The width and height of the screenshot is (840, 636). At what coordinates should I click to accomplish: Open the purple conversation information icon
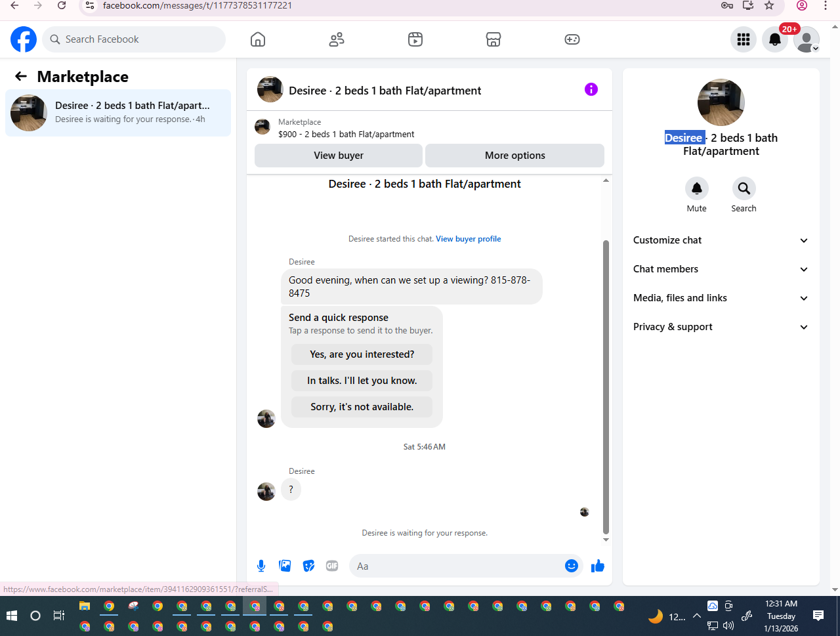pyautogui.click(x=591, y=89)
